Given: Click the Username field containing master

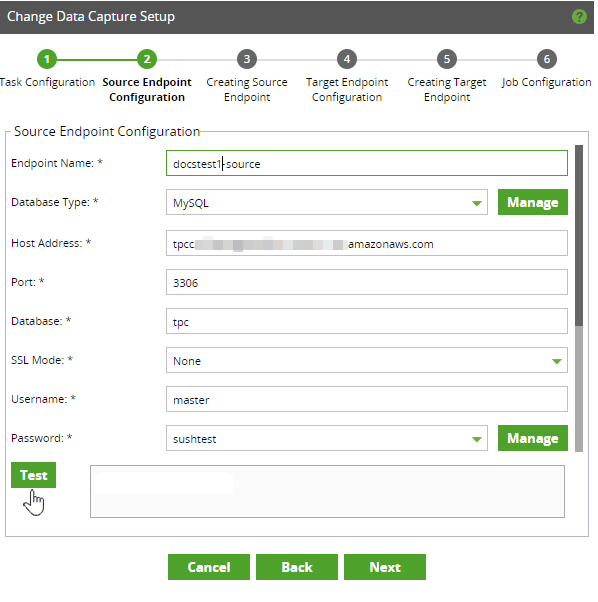Looking at the screenshot, I should (x=367, y=399).
